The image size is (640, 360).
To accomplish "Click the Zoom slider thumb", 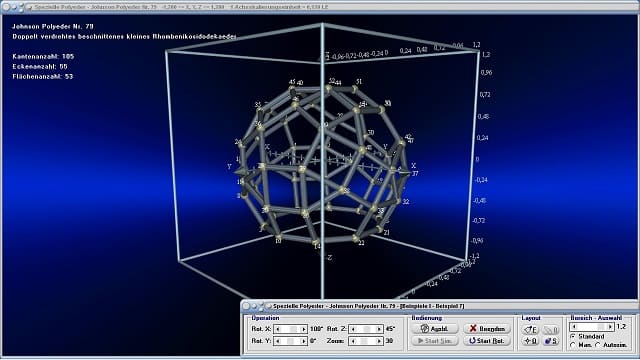I will coord(364,341).
